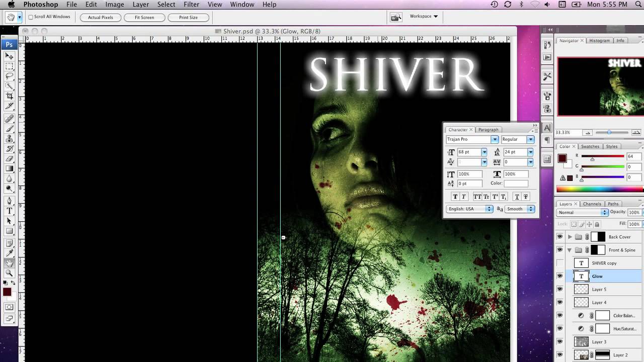Open the Layer menu
Screen dimensions: 644x362
tap(140, 5)
